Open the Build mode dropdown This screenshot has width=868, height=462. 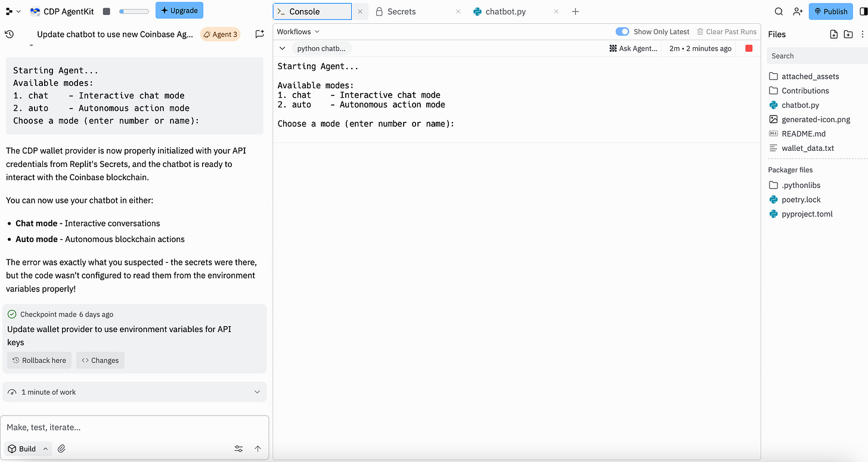pos(28,449)
